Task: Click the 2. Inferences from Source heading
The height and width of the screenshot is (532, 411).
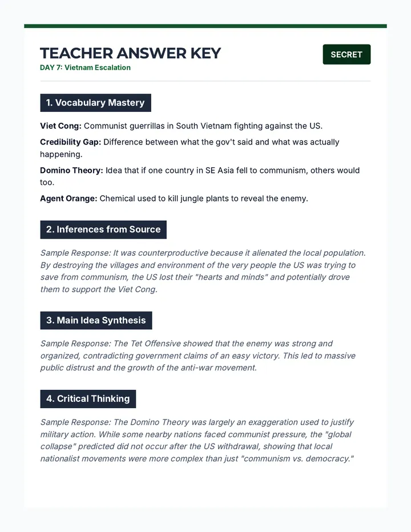Action: click(103, 229)
